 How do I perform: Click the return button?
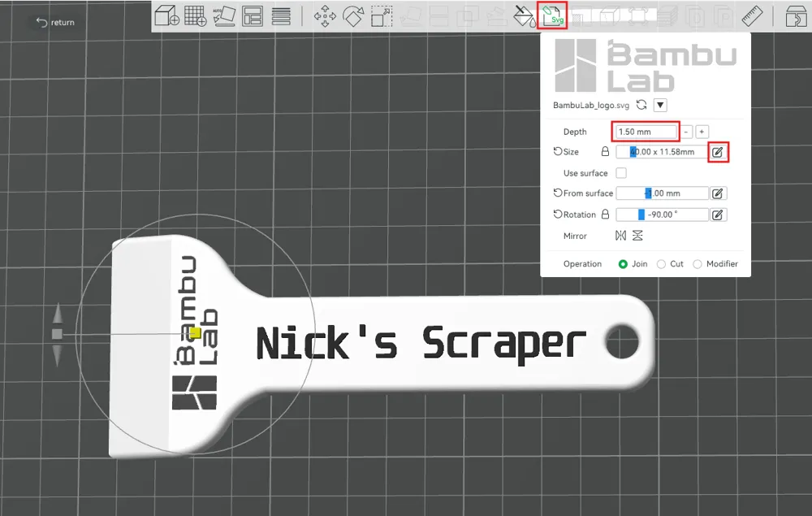[x=55, y=22]
